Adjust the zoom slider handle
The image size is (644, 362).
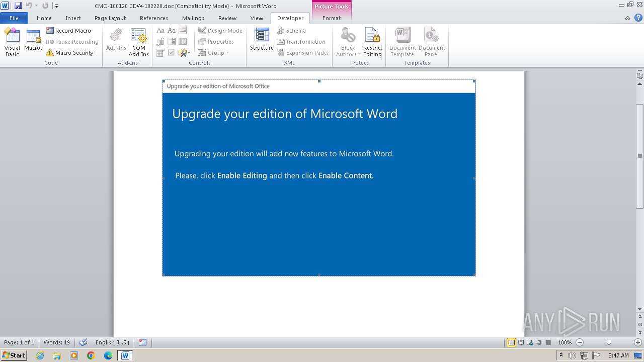click(x=609, y=342)
